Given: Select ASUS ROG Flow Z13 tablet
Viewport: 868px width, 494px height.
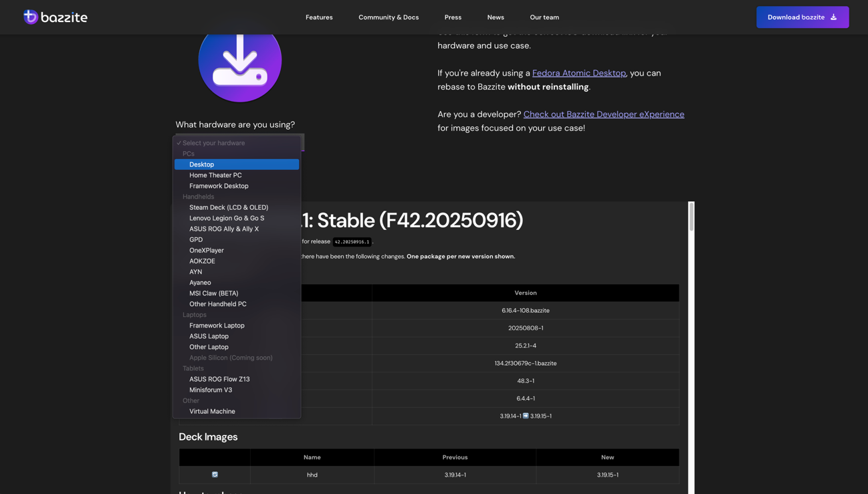Looking at the screenshot, I should (237, 379).
